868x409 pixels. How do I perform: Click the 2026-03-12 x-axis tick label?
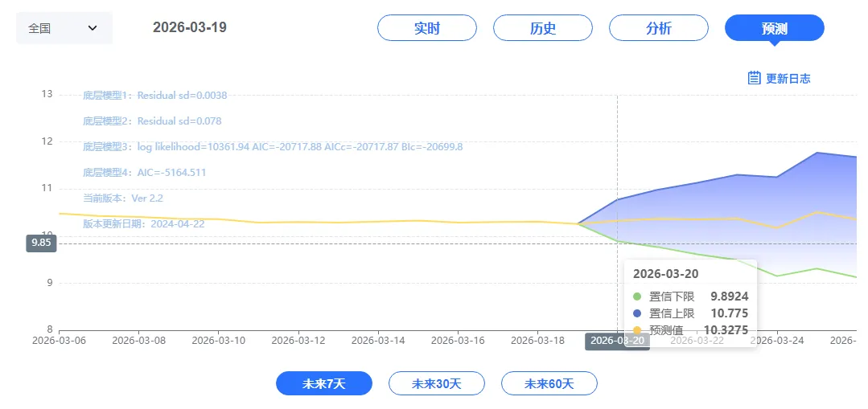tap(298, 341)
